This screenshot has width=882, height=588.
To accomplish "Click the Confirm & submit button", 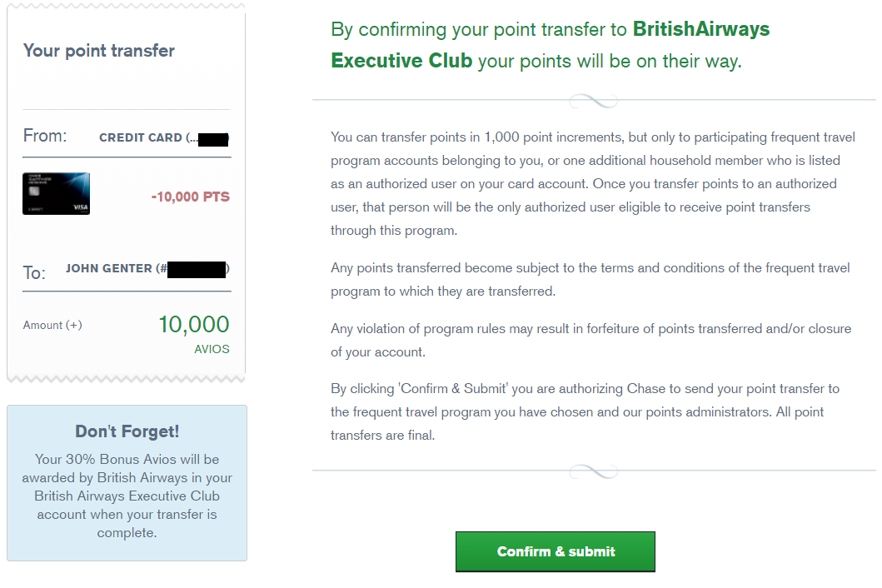I will (x=555, y=551).
